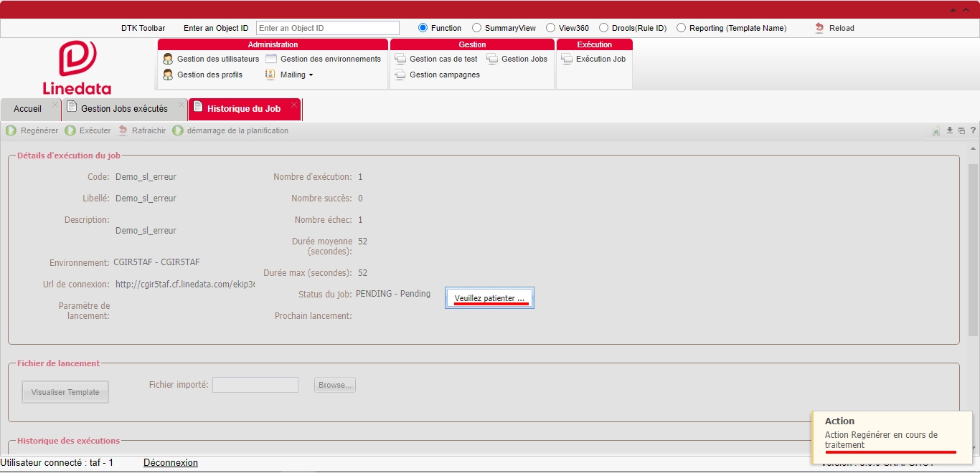Collapse the header with the solid up arrow
This screenshot has width=980, height=473.
[953, 9]
